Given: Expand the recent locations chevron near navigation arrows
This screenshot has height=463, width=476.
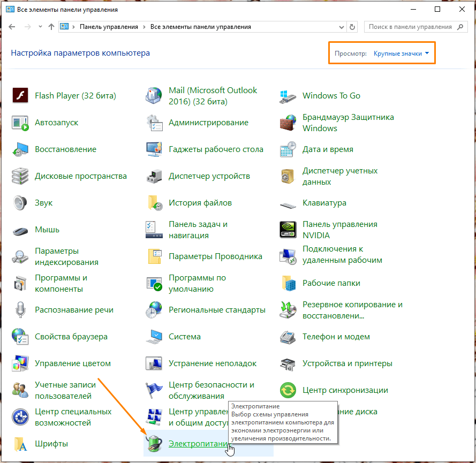Looking at the screenshot, I should pos(40,27).
